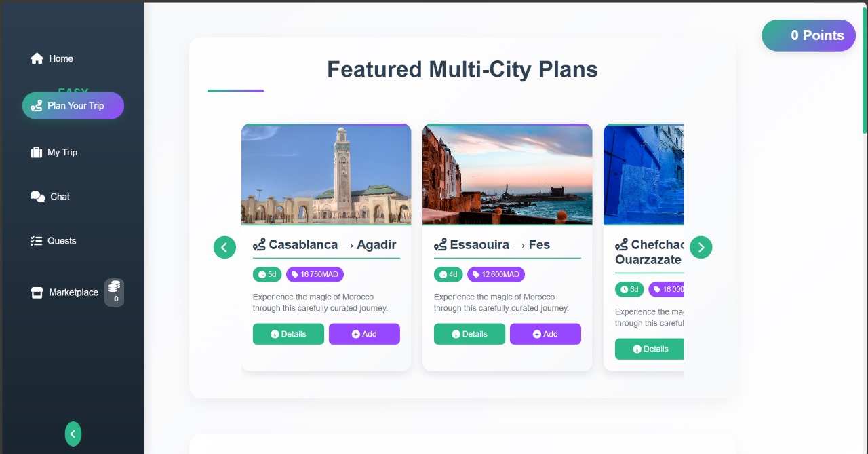Click the speech bubbles Chat icon

coord(37,197)
